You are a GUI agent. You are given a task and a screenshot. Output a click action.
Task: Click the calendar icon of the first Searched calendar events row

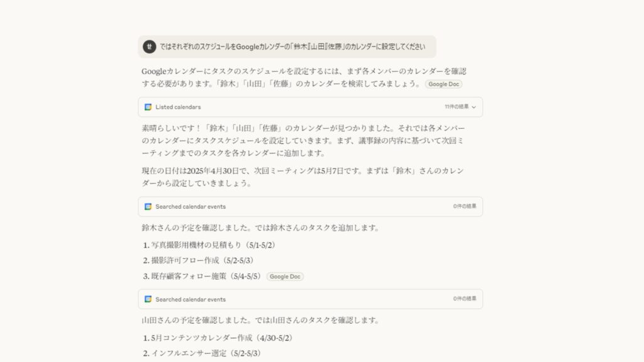pos(148,206)
